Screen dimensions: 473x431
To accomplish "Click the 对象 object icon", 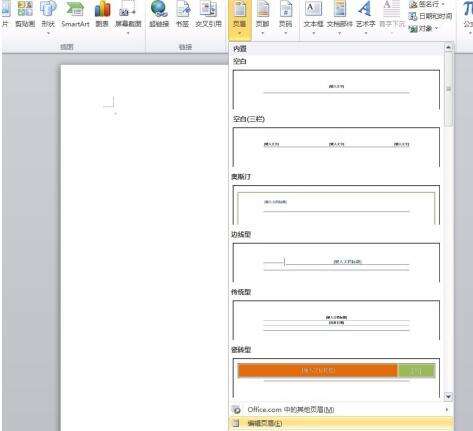I will [413, 29].
